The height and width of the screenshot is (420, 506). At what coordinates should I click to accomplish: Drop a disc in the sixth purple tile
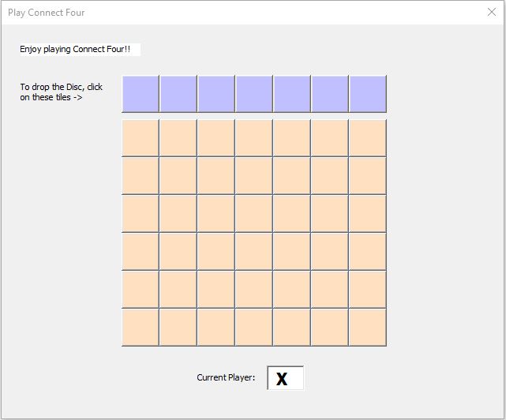(x=330, y=94)
